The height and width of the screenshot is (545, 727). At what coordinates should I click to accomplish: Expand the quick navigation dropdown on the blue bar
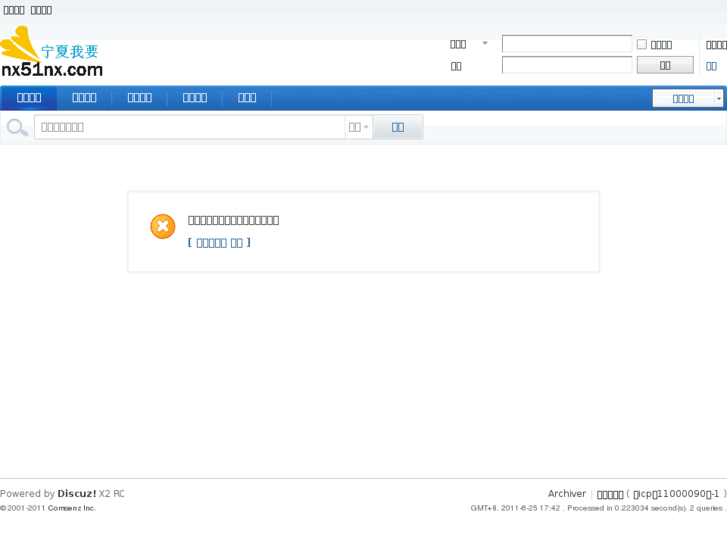688,98
